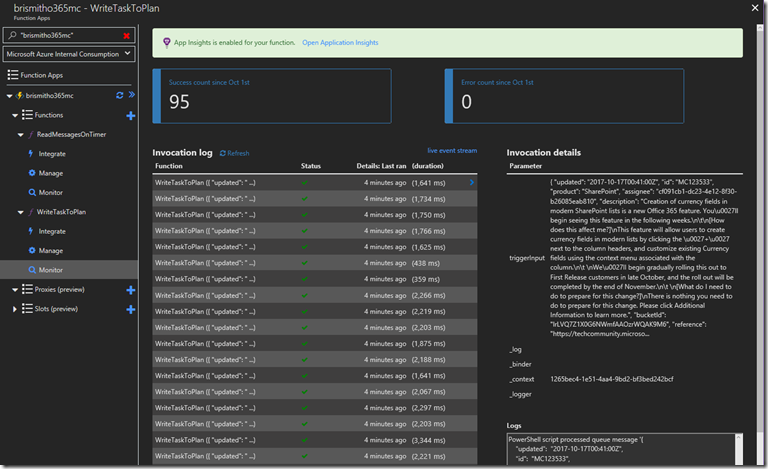This screenshot has width=768, height=469.
Task: Click the Refresh icon in Invocation log
Action: 222,153
